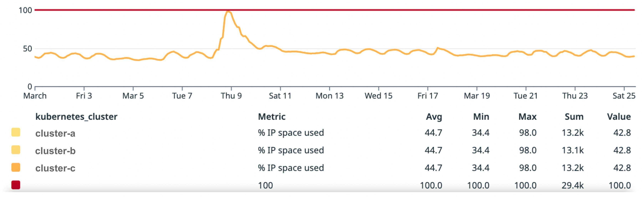Screen dimensions: 644x197
Task: Sort by the Avg column header
Action: coord(434,117)
